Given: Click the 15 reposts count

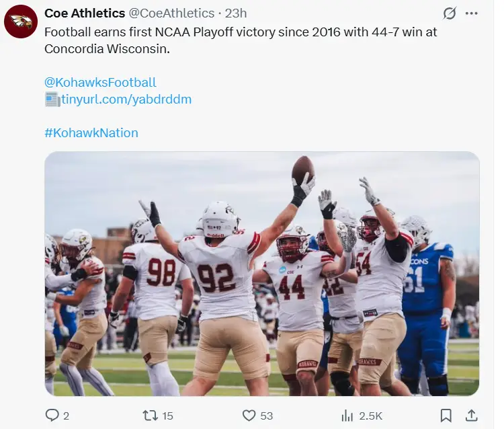Looking at the screenshot, I should (168, 416).
